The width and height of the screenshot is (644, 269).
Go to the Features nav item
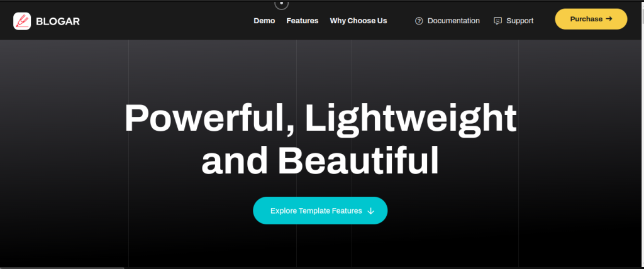pos(302,21)
